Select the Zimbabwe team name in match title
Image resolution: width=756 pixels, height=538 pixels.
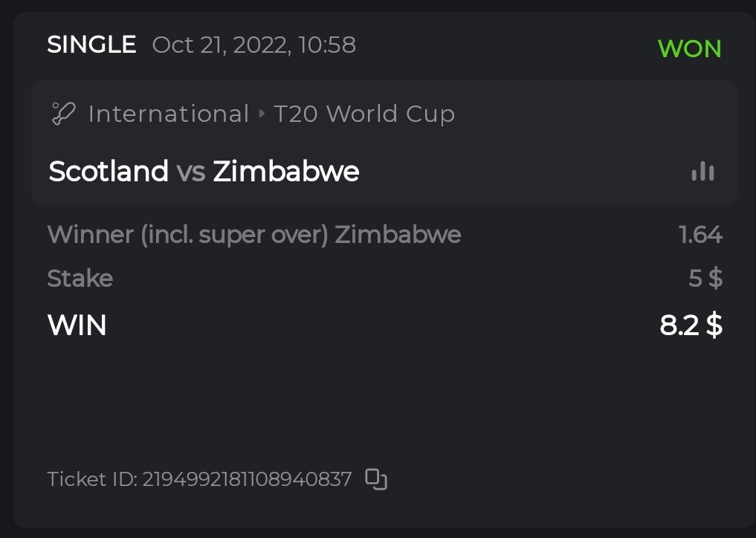[x=286, y=172]
